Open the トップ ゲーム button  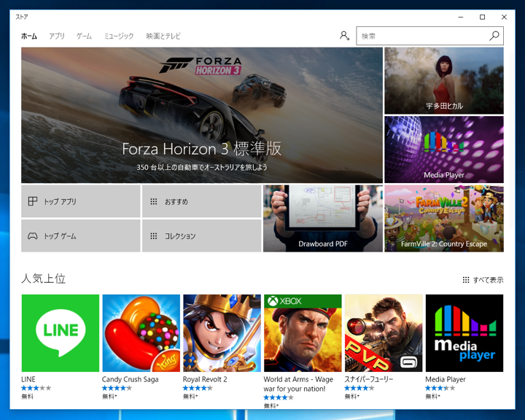click(81, 236)
